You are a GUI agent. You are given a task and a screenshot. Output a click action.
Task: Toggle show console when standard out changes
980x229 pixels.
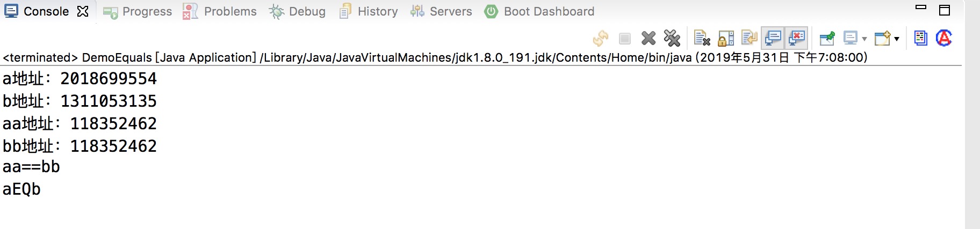[773, 38]
